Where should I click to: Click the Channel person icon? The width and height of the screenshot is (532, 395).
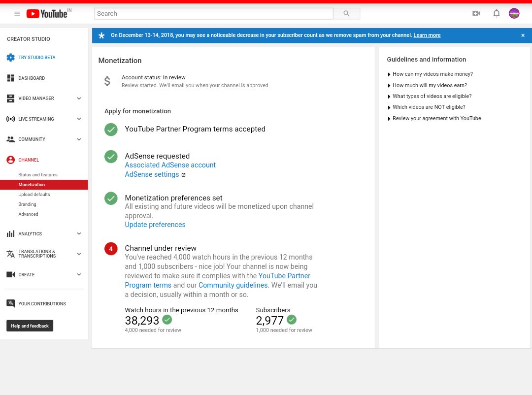[10, 160]
